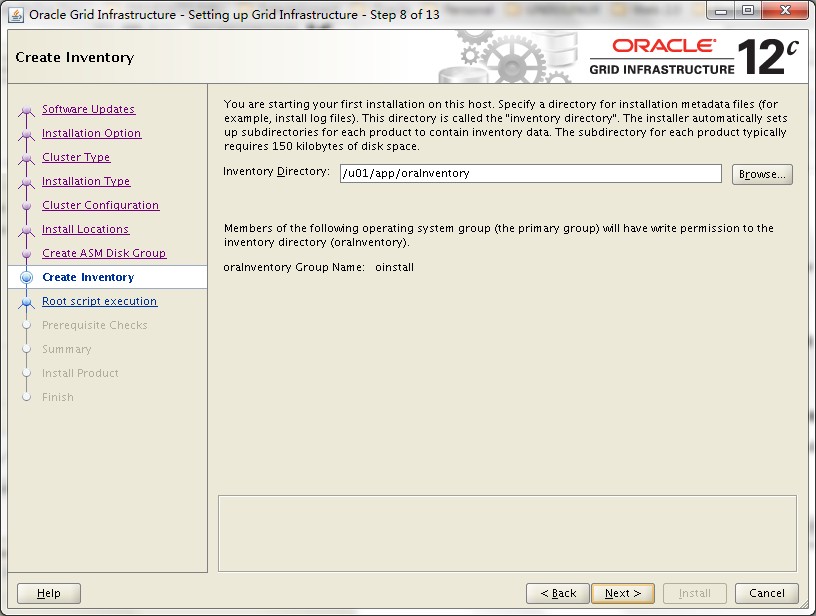Click the Prerequisite Checks step label

(x=95, y=325)
